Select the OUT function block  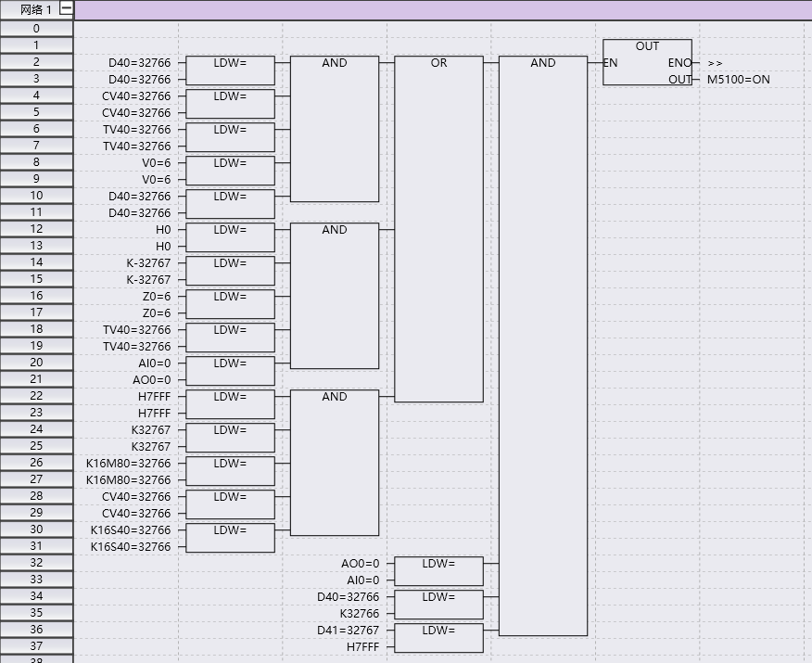coord(647,62)
